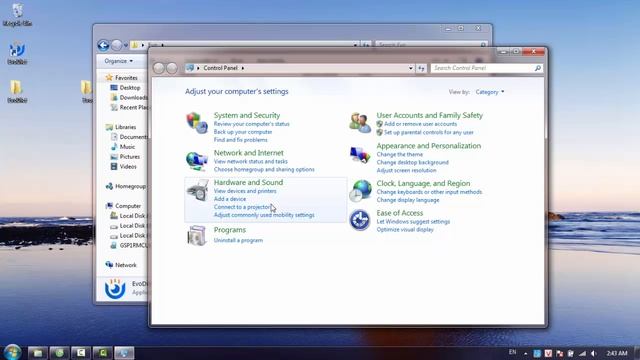The width and height of the screenshot is (640, 360).
Task: Open the Recycle Bin desktop icon
Action: (17, 15)
